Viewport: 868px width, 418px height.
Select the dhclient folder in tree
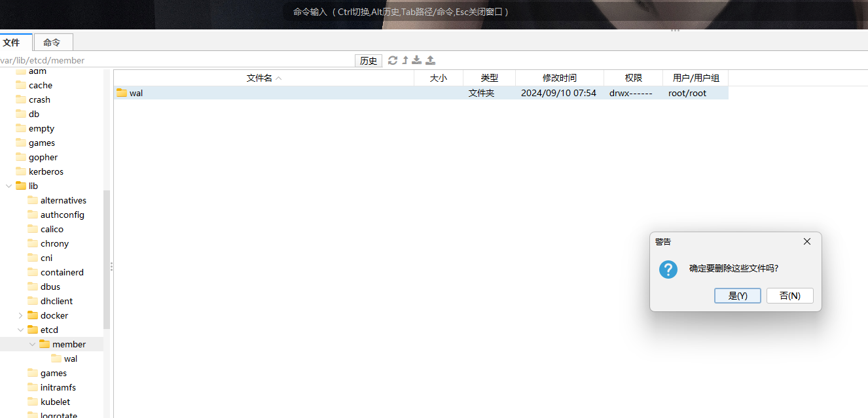(x=56, y=301)
